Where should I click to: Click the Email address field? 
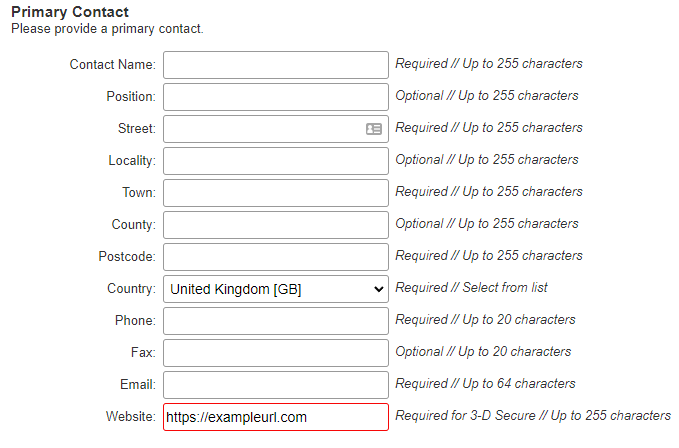276,385
